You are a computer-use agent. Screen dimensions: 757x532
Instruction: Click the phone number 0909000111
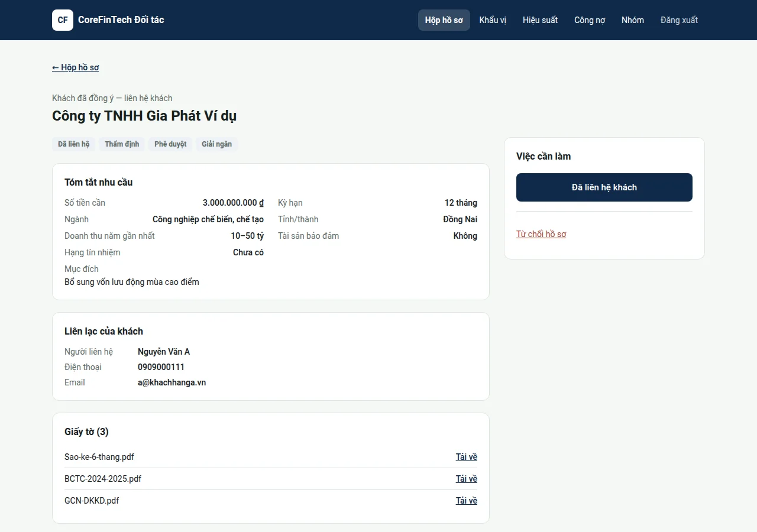[161, 367]
